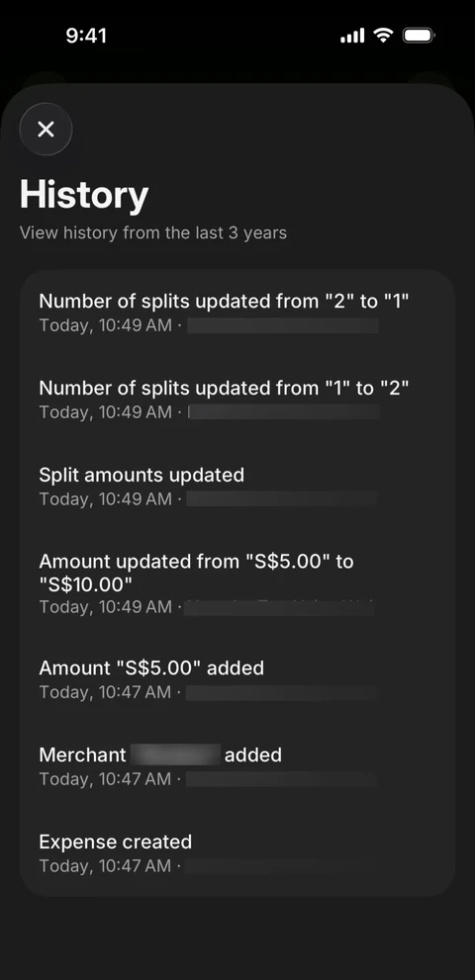
Task: Click the timestamp under Amount "S$5.00" added
Action: tap(105, 692)
